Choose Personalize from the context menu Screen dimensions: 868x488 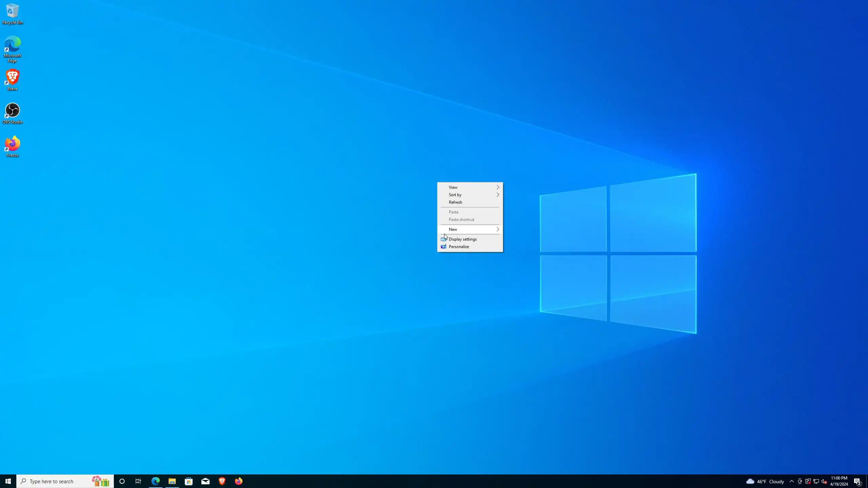(459, 247)
